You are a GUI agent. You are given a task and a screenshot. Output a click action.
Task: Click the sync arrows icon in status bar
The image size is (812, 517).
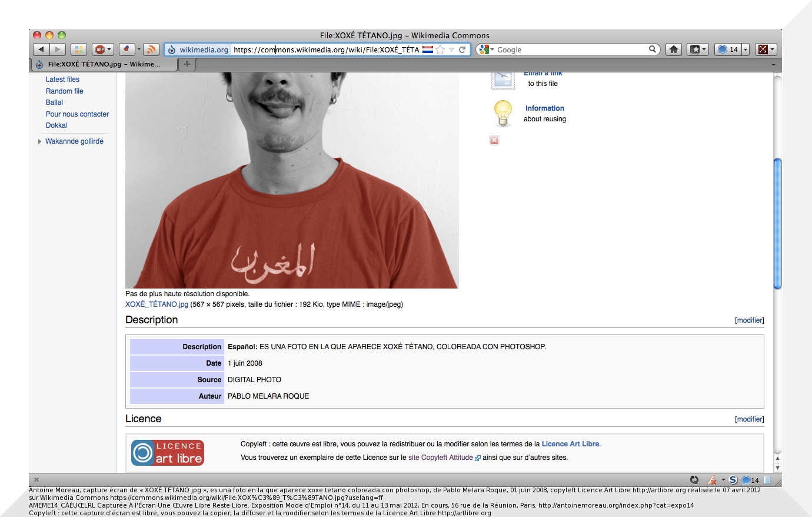(x=694, y=480)
